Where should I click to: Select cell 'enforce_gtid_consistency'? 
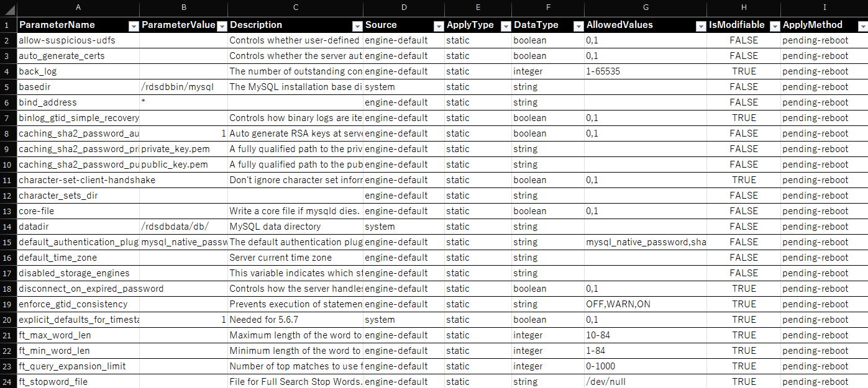[78, 304]
